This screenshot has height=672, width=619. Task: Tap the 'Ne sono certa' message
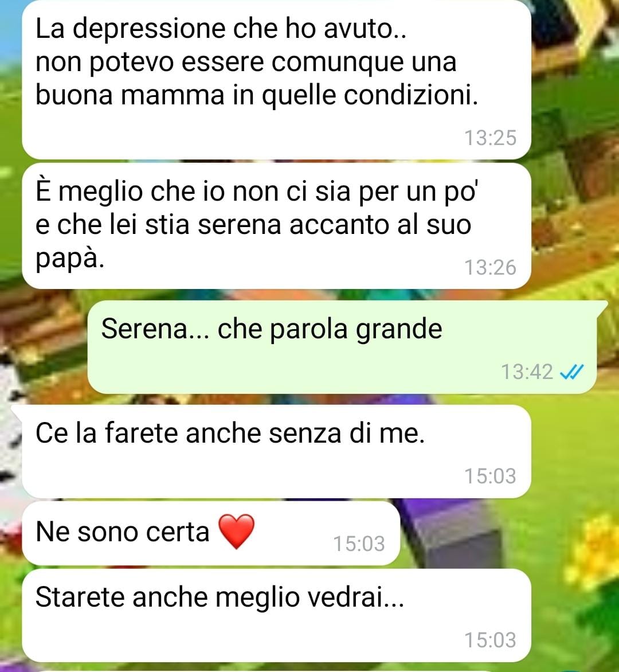coord(211,533)
